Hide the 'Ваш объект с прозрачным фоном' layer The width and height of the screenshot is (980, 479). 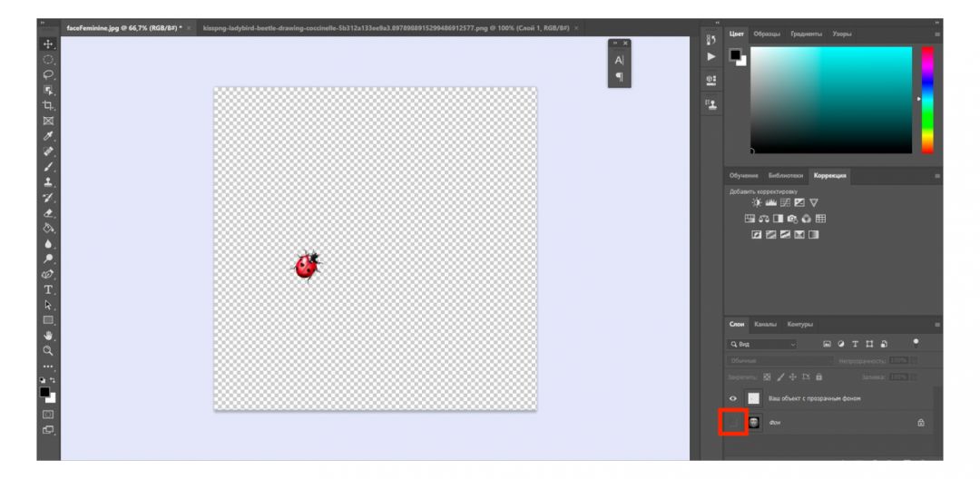[733, 398]
